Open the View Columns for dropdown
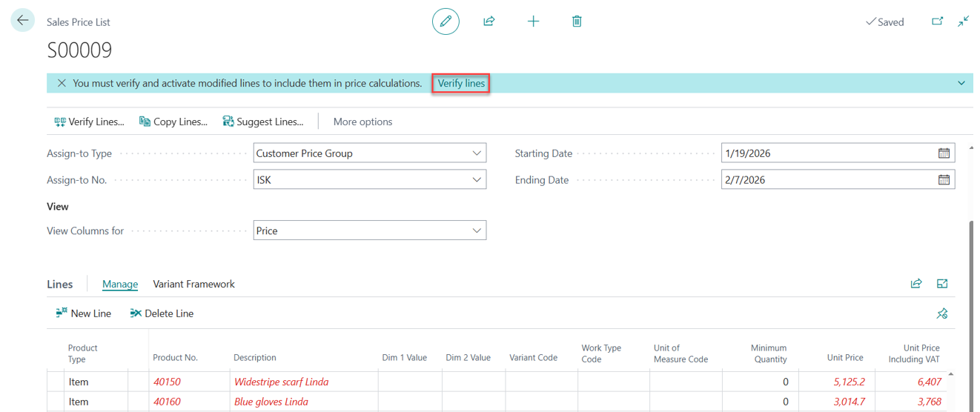 pyautogui.click(x=477, y=230)
